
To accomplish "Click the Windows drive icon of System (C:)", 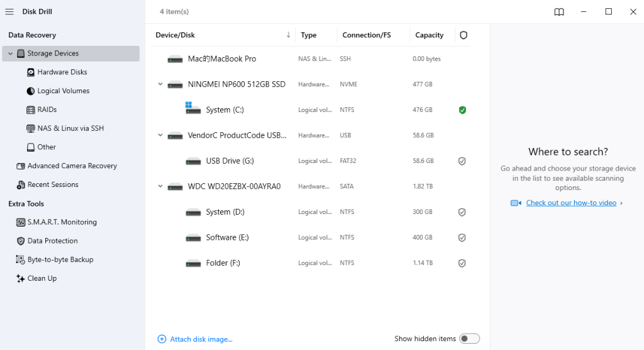I will coord(192,108).
